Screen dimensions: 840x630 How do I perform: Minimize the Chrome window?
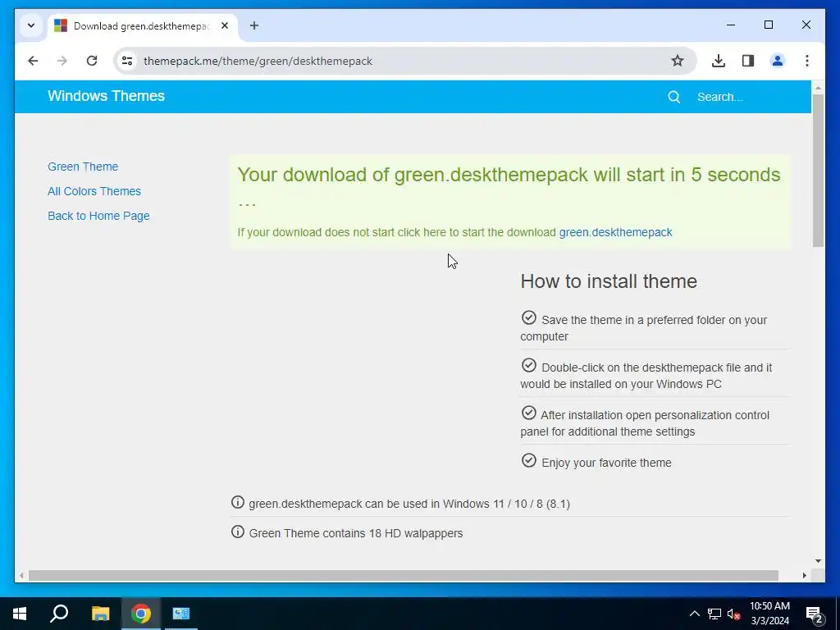click(x=731, y=25)
